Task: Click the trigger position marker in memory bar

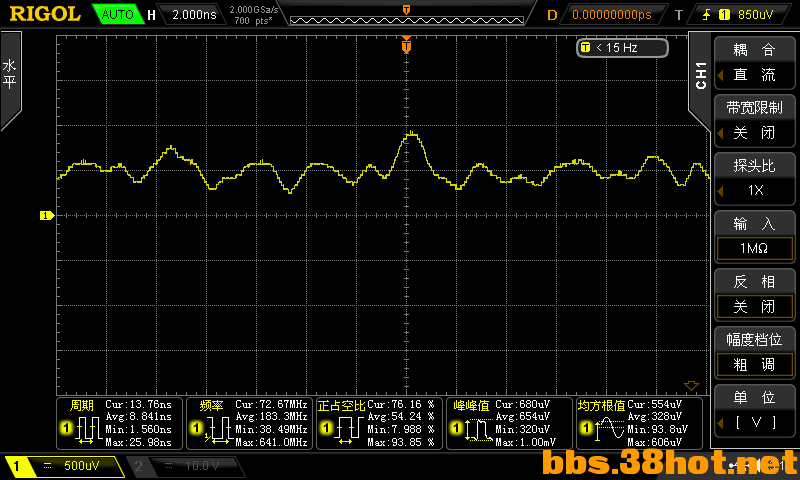Action: click(x=407, y=10)
